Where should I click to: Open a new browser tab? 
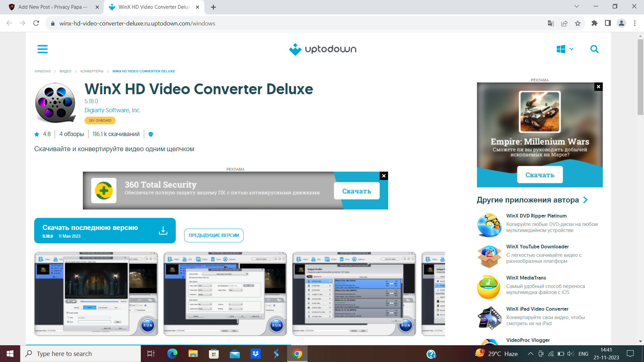pyautogui.click(x=213, y=7)
